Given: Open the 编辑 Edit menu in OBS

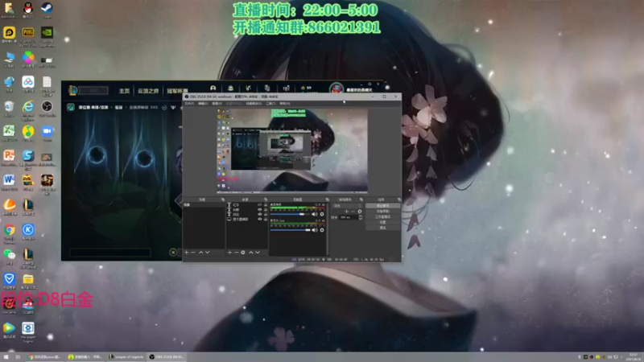Looking at the screenshot, I should click(203, 104).
